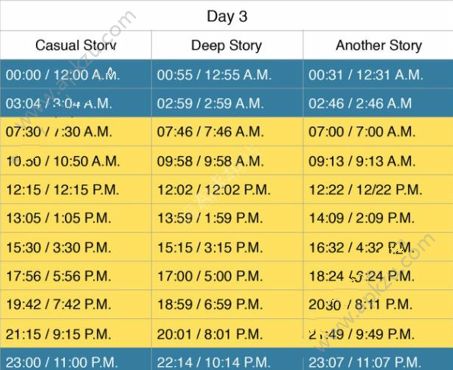The width and height of the screenshot is (453, 370).
Task: Select the 13:05 / 1:05 P.M. cell
Action: click(76, 218)
